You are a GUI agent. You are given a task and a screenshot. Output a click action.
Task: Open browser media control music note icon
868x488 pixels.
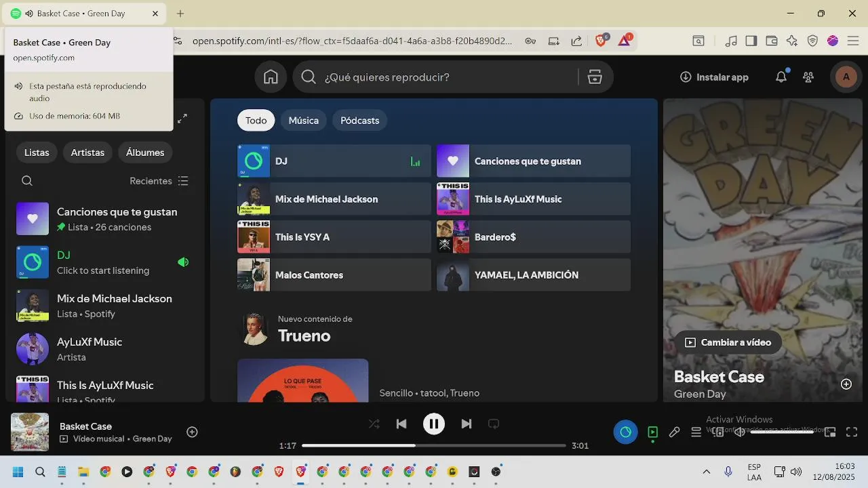(x=731, y=41)
